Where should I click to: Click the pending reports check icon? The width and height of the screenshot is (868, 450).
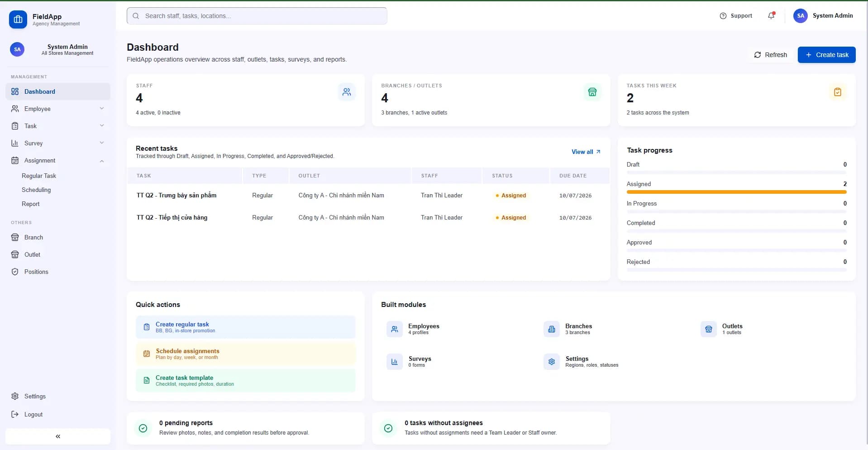coord(143,428)
